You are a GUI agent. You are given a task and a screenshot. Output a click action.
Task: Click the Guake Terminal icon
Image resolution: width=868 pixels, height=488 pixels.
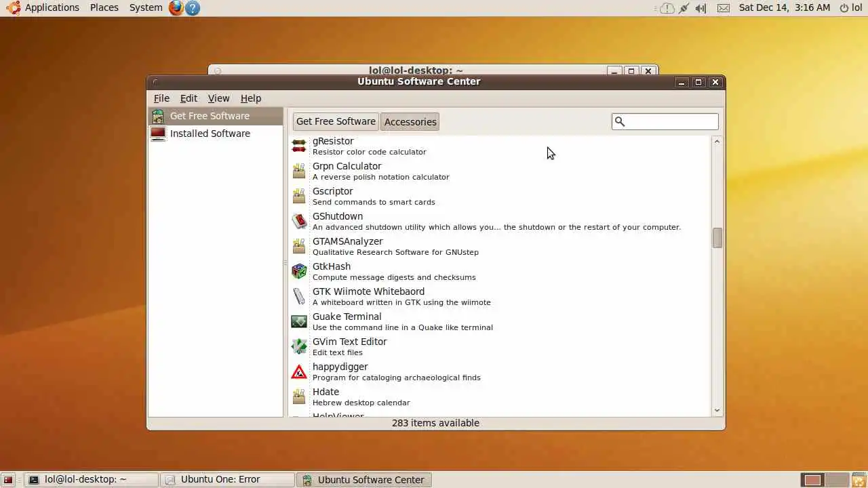(x=299, y=321)
